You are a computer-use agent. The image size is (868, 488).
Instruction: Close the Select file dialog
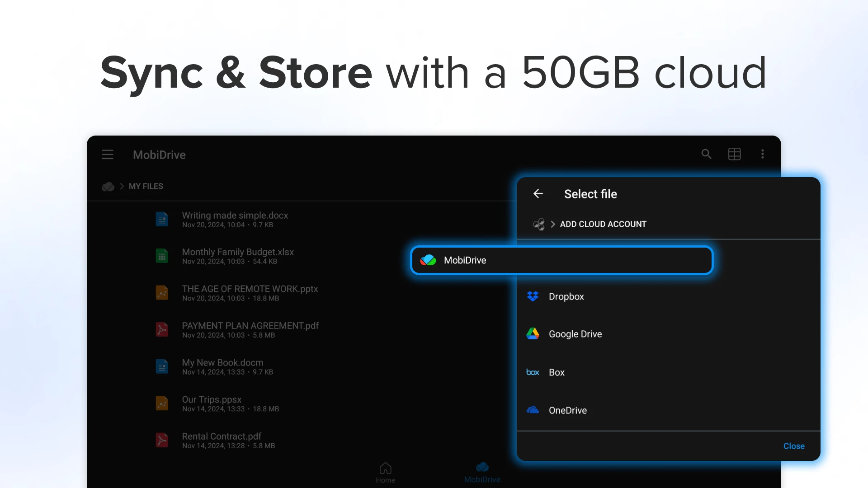coord(794,446)
